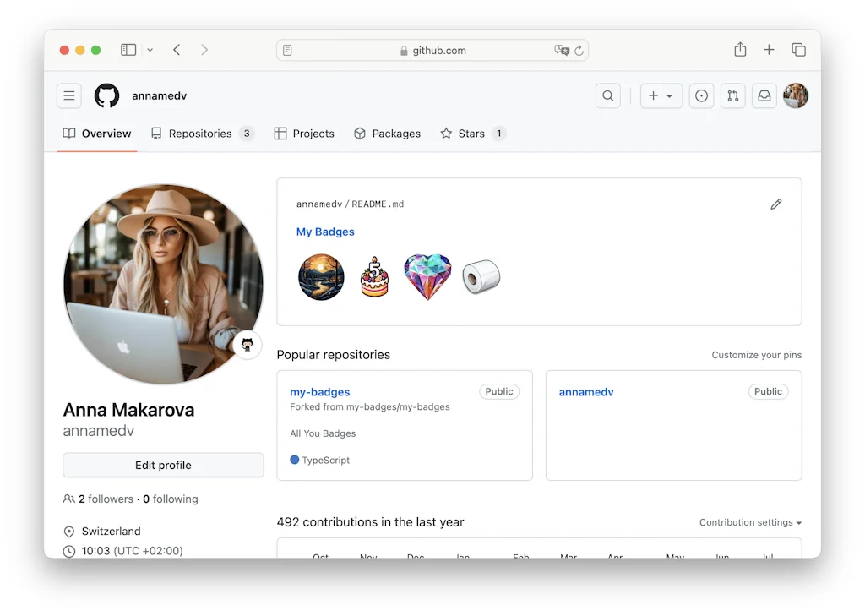Open the issues icon in header
865x616 pixels.
701,96
